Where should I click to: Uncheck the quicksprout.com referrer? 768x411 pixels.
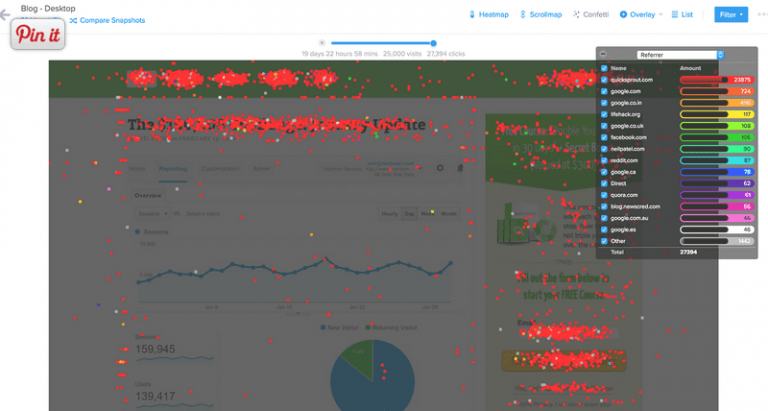point(603,79)
